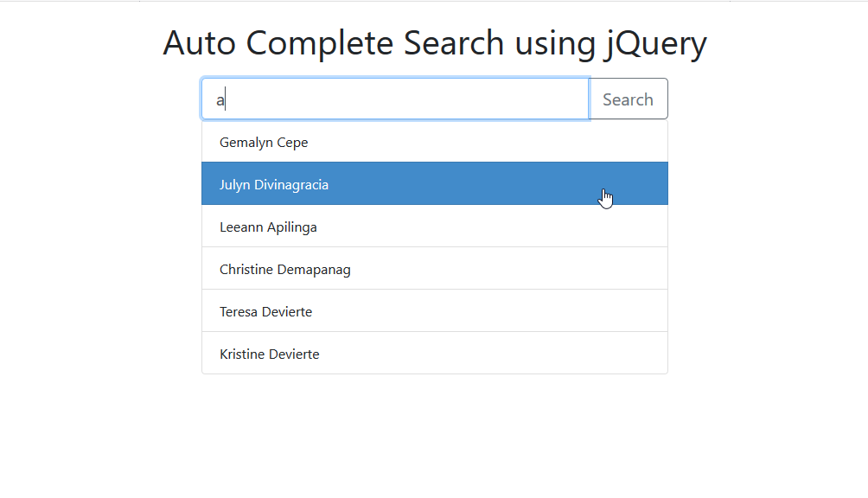
Task: Pick Leeann Apilinga in the dropdown list
Action: [435, 227]
